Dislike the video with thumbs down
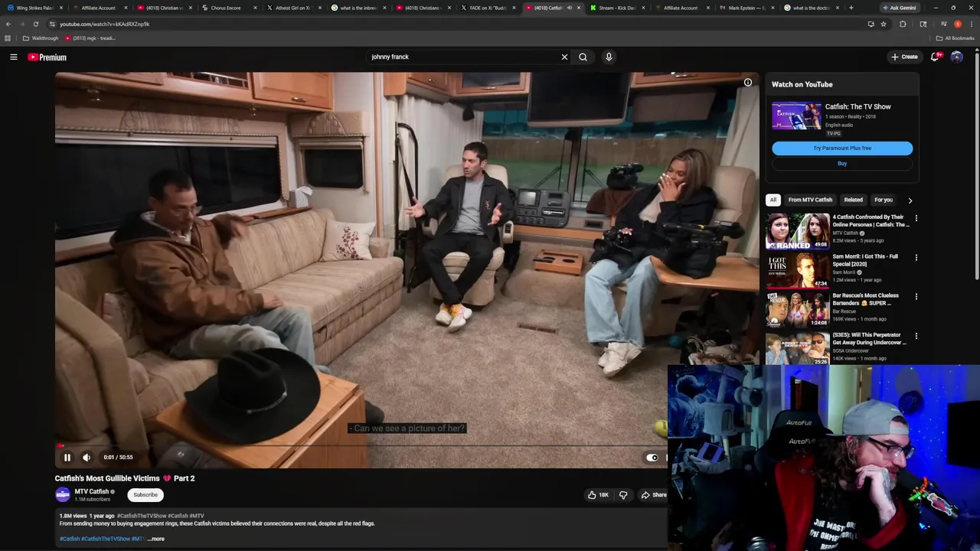Image resolution: width=980 pixels, height=551 pixels. click(623, 495)
